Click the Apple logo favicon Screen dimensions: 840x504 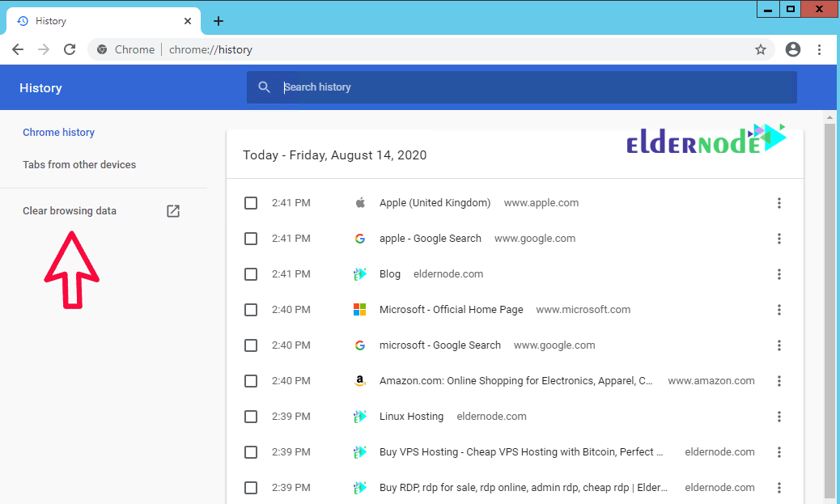[x=360, y=202]
